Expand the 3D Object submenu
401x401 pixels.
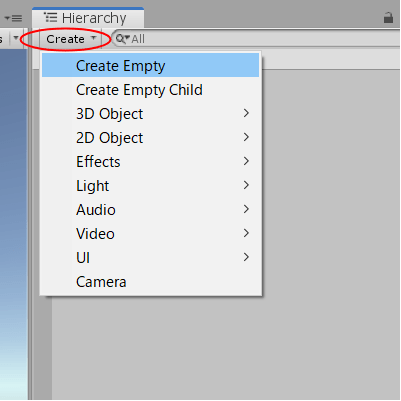[x=150, y=114]
